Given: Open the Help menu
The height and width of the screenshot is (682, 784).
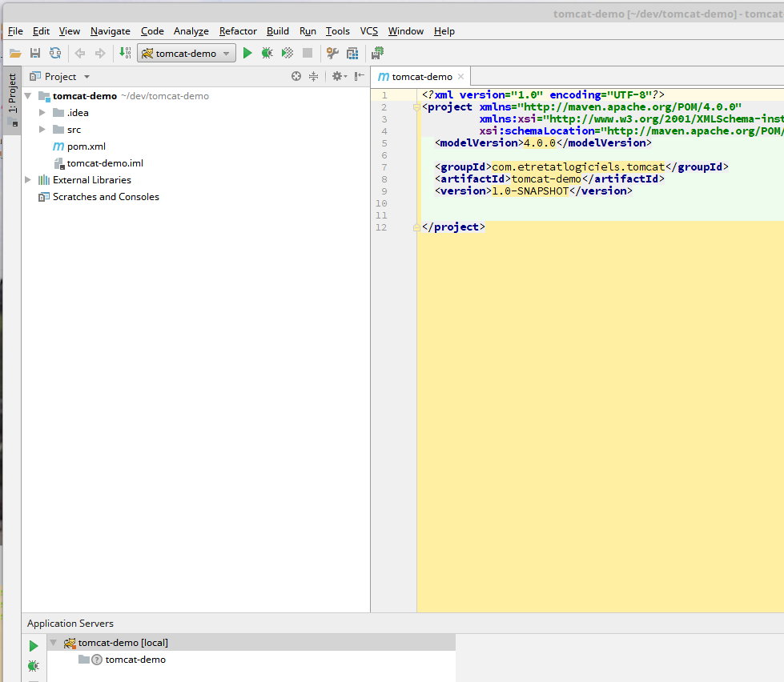Looking at the screenshot, I should [x=444, y=31].
